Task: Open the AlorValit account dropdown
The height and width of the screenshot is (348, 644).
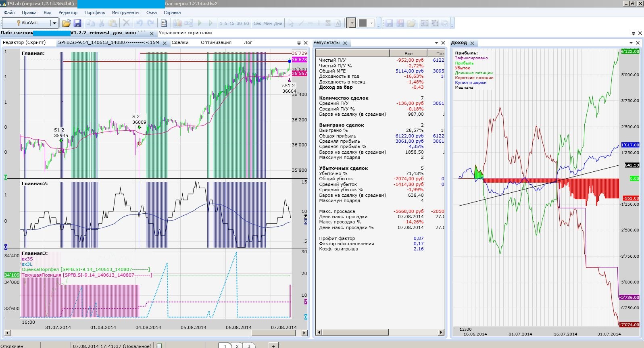Action: (x=54, y=23)
